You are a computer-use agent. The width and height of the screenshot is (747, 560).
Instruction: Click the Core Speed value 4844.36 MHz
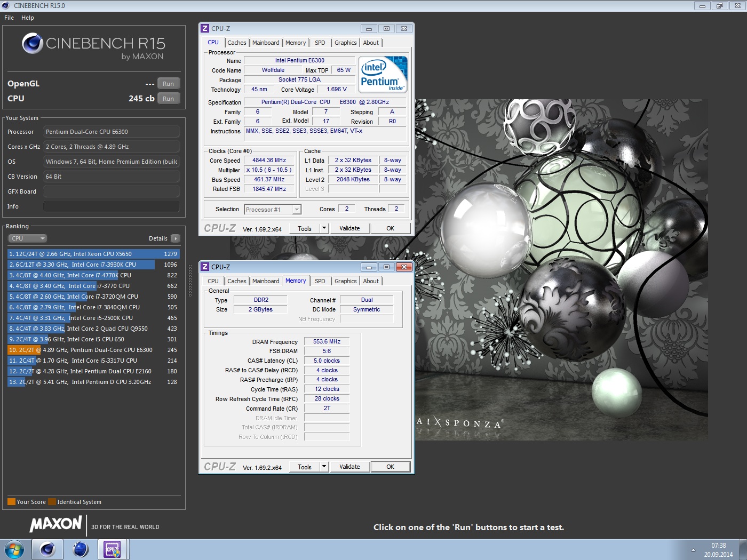pyautogui.click(x=269, y=160)
